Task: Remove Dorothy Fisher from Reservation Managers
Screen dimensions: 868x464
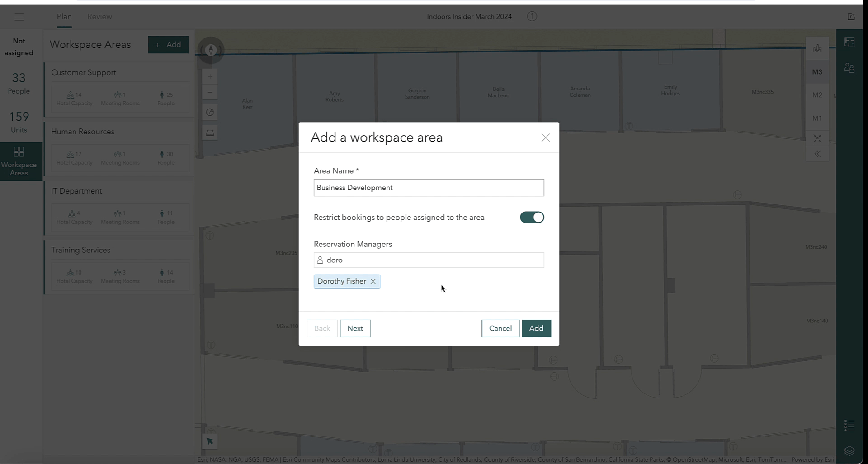Action: tap(373, 281)
